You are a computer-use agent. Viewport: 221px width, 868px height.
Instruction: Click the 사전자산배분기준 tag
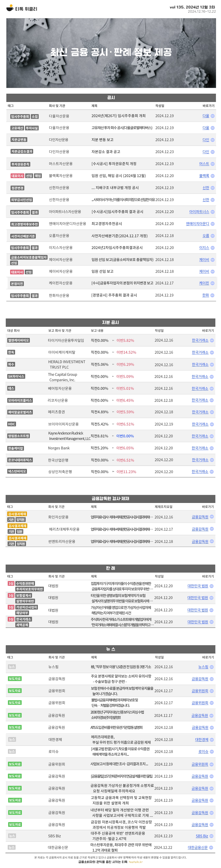point(23,236)
